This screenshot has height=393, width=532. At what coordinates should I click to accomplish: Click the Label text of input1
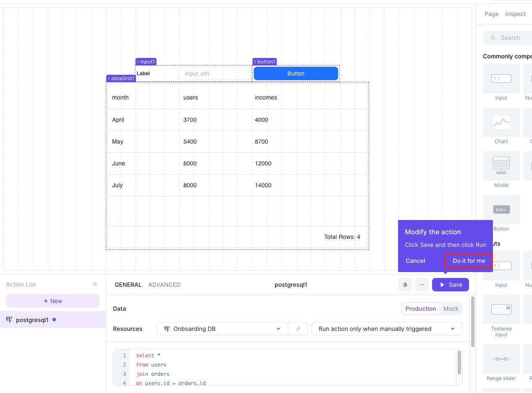[x=143, y=73]
